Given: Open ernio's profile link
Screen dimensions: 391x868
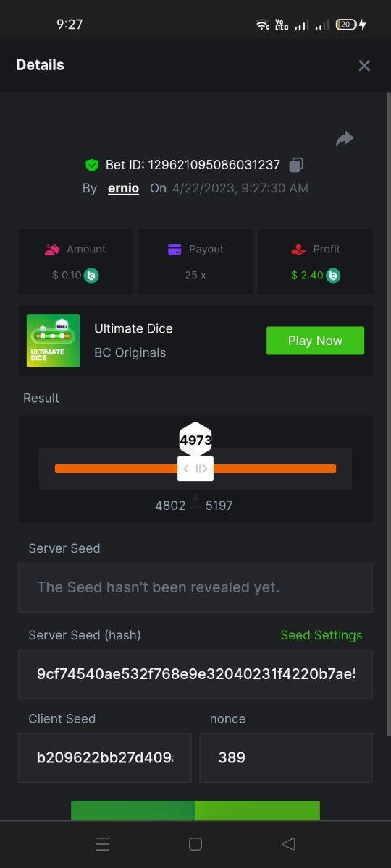Looking at the screenshot, I should tap(123, 188).
